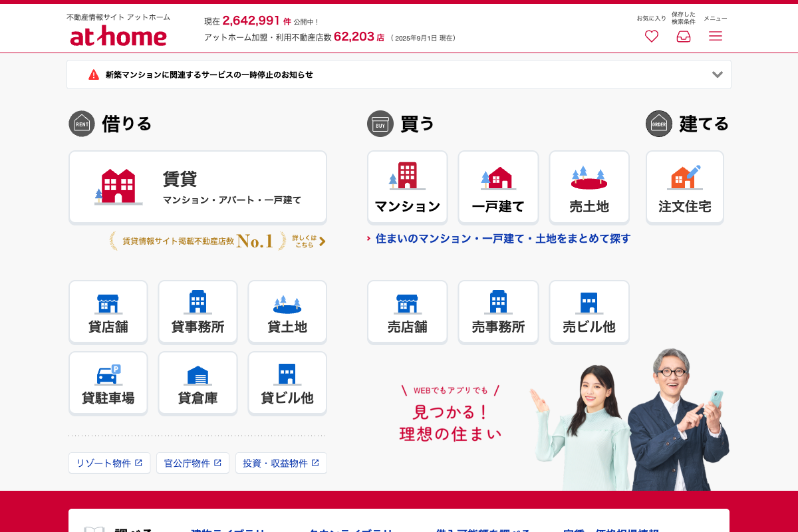Image resolution: width=798 pixels, height=532 pixels.
Task: Select the 一戸建て house icon tile
Action: pyautogui.click(x=498, y=187)
